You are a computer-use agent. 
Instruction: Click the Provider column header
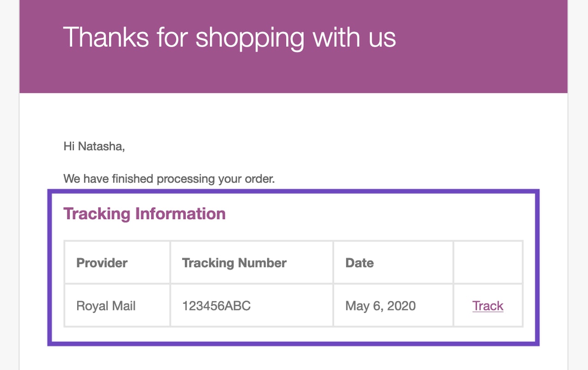102,263
